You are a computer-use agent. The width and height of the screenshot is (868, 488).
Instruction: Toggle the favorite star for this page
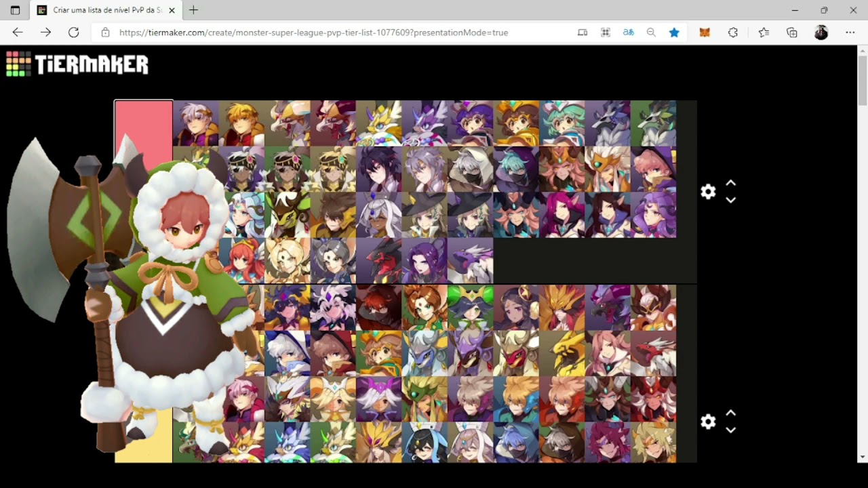pyautogui.click(x=674, y=32)
